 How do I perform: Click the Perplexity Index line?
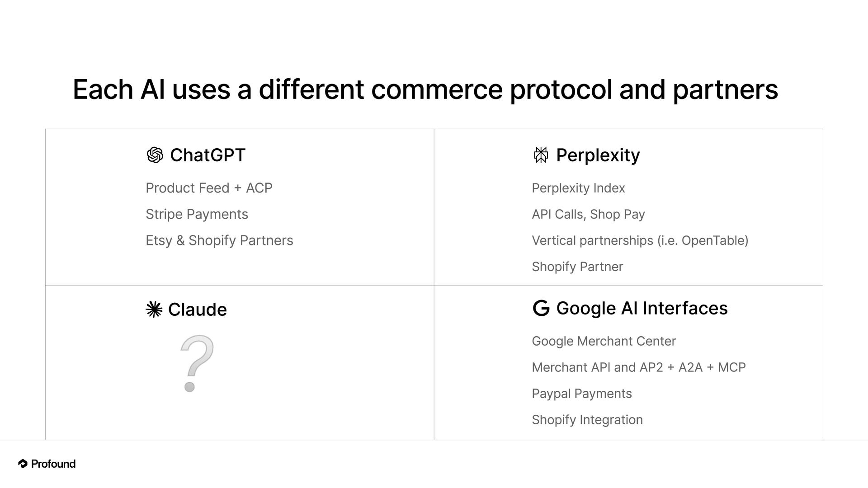tap(578, 188)
